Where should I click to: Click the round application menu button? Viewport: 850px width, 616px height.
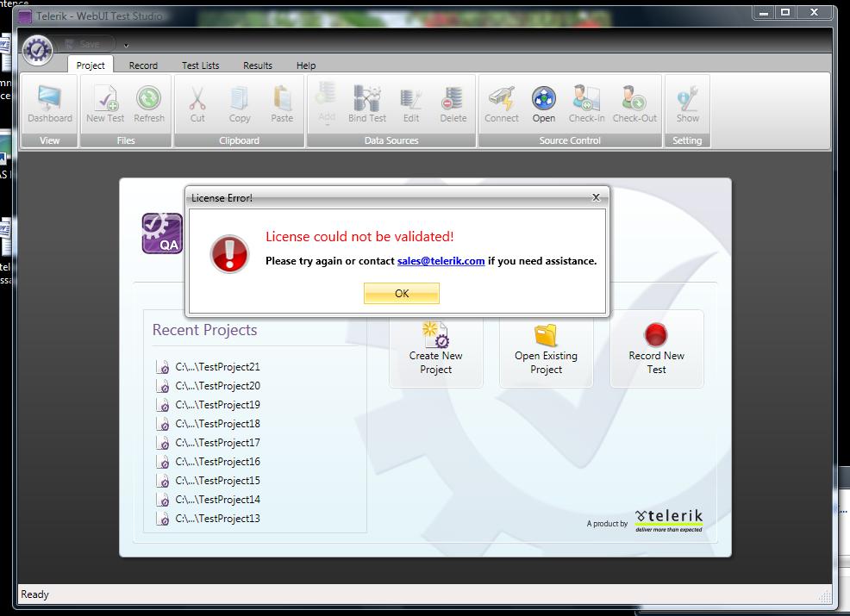[x=37, y=50]
